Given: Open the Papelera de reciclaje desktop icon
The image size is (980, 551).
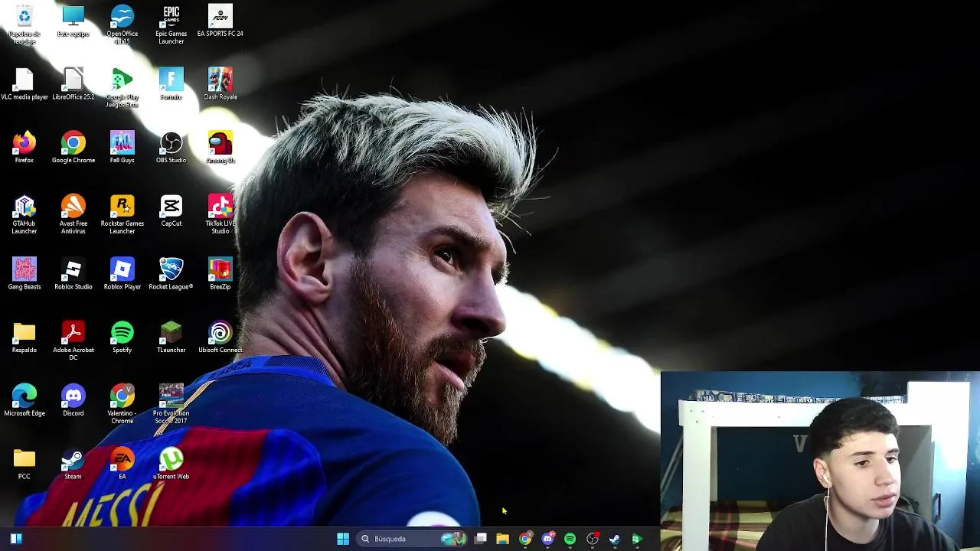Looking at the screenshot, I should point(24,24).
